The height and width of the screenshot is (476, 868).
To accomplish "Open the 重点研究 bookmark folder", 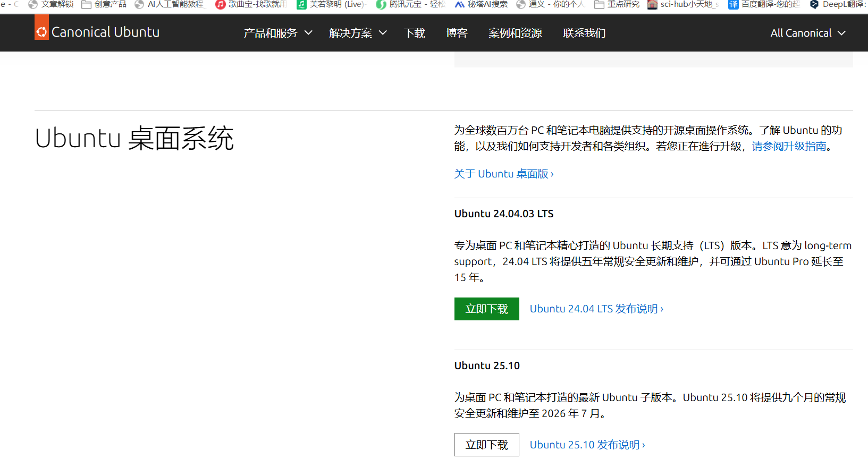I will (x=617, y=4).
